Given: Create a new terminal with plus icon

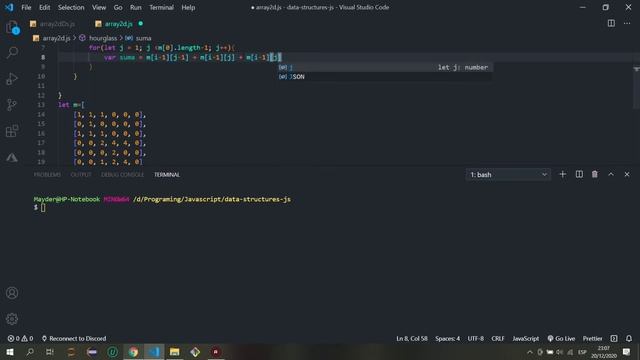Looking at the screenshot, I should (562, 174).
